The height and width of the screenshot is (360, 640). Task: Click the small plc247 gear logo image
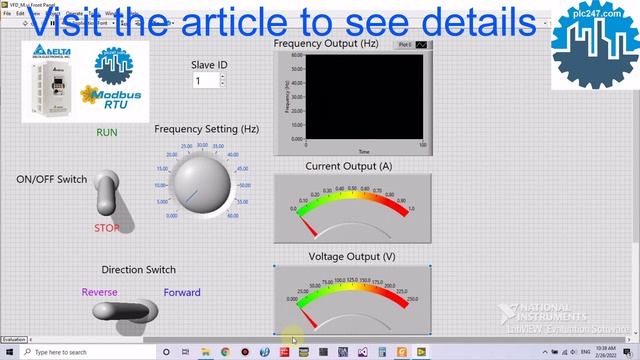click(113, 65)
